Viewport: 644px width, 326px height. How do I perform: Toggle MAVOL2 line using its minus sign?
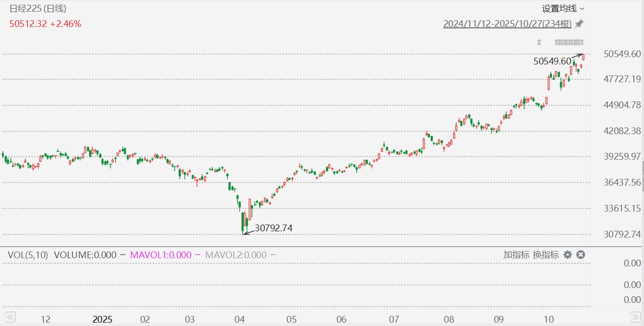pos(273,255)
